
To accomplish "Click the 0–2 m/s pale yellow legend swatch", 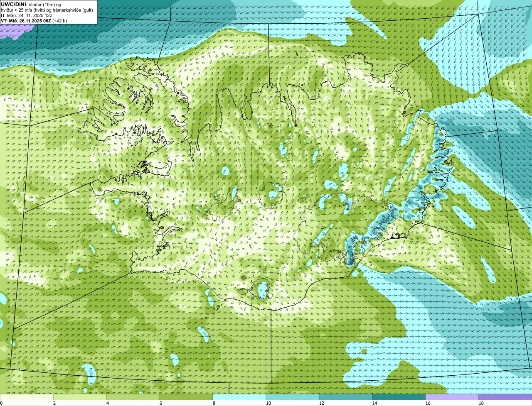I will tap(27, 397).
